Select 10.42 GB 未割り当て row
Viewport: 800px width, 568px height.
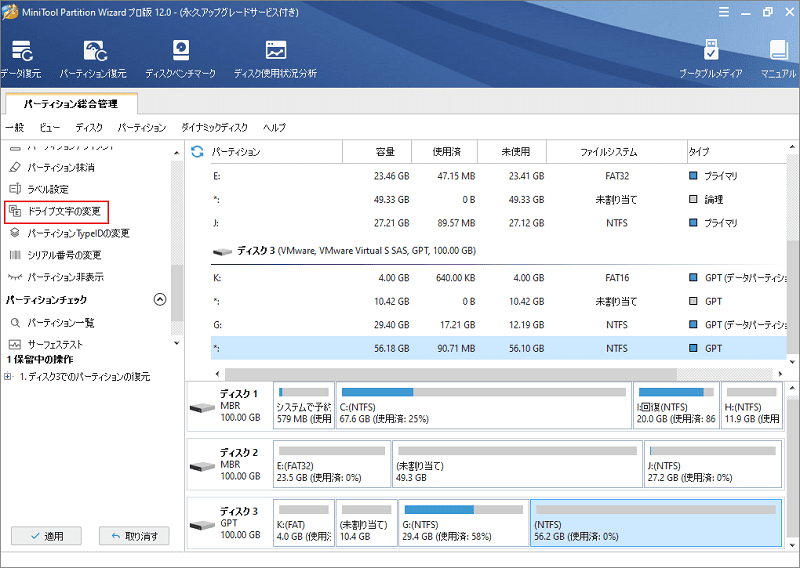498,302
